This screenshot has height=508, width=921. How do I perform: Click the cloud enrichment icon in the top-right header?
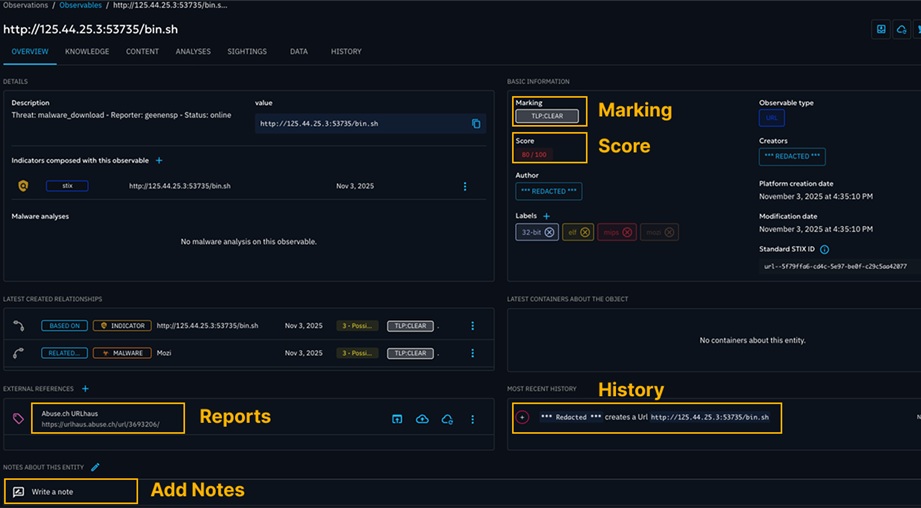(x=902, y=29)
